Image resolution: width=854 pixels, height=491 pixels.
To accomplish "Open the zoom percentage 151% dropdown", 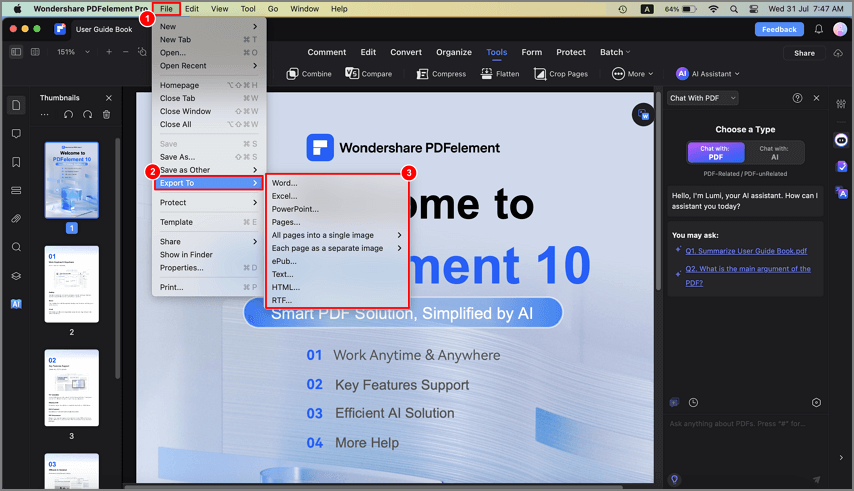I will [x=74, y=52].
